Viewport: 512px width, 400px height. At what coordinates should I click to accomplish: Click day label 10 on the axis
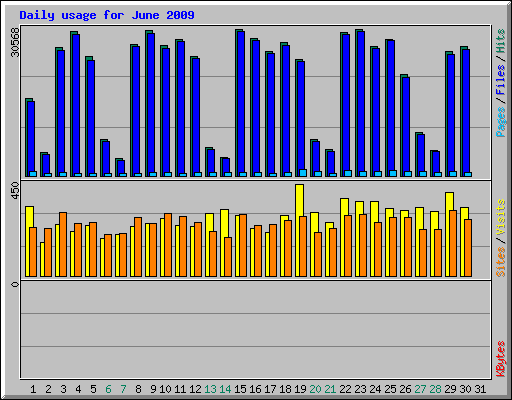[165, 389]
